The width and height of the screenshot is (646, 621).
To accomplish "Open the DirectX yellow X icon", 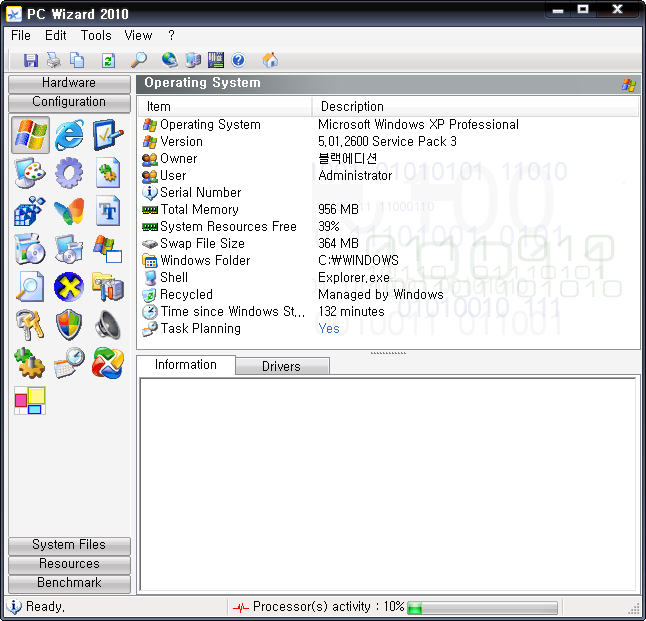I will [69, 287].
